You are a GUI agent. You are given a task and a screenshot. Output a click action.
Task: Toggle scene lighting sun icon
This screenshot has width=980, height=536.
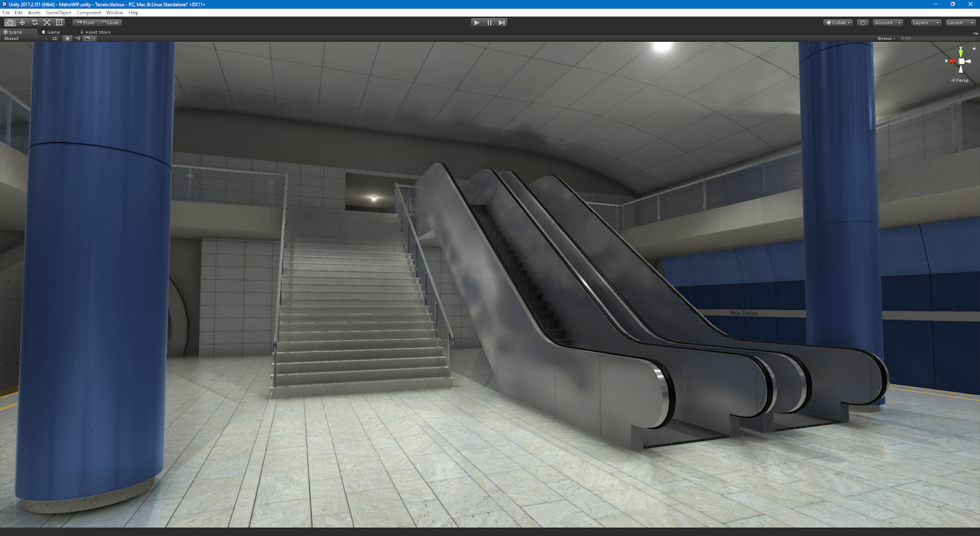point(68,39)
